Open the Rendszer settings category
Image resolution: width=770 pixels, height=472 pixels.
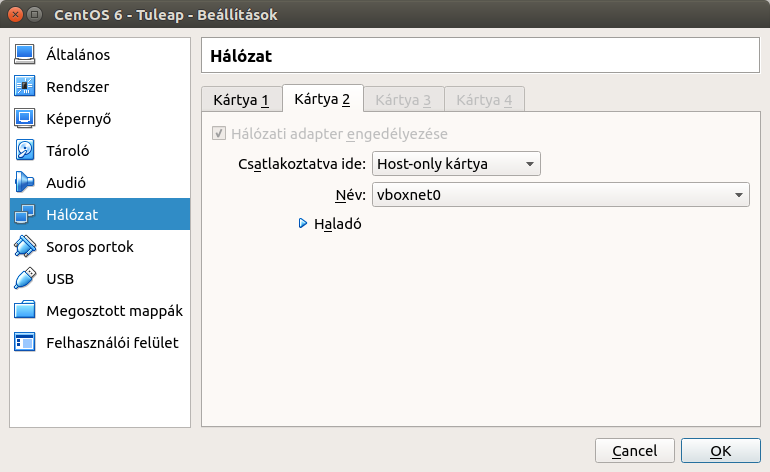click(100, 86)
